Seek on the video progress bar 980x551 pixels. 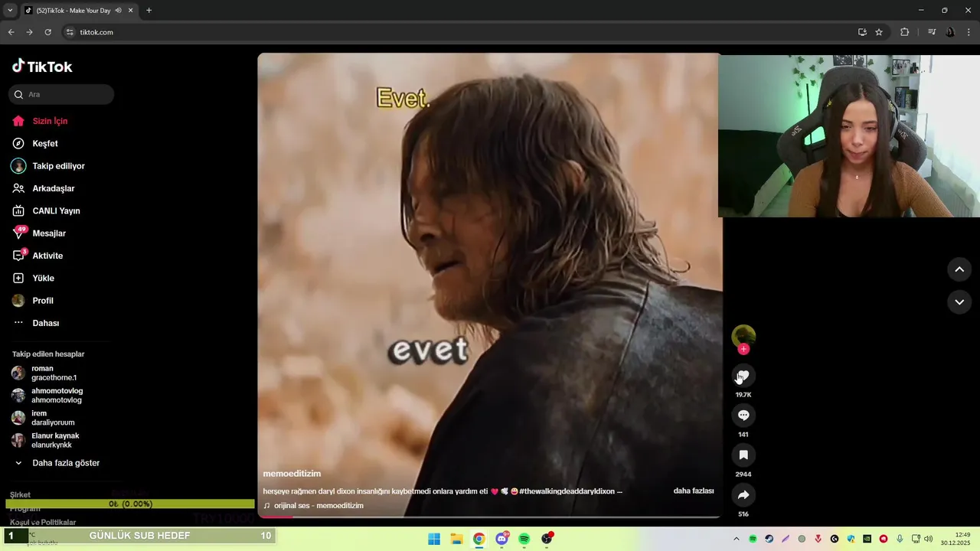pos(488,517)
